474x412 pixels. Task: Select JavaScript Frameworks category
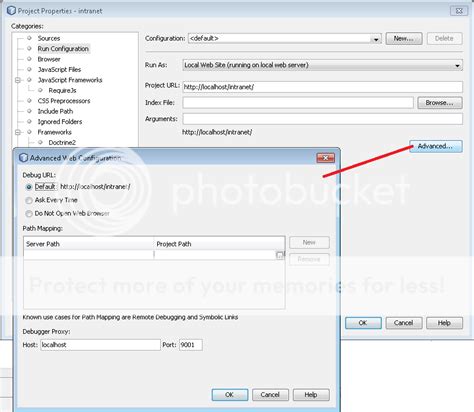(x=70, y=80)
